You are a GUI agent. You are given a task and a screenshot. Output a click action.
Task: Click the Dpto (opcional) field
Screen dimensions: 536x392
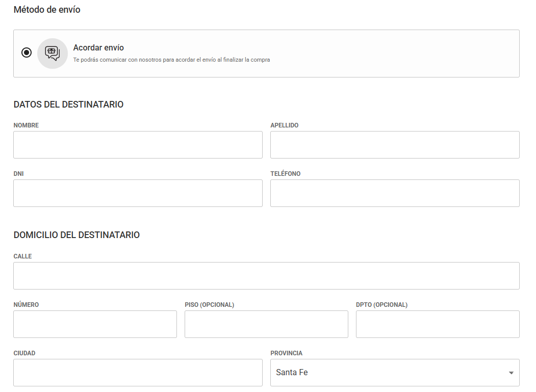pos(438,324)
